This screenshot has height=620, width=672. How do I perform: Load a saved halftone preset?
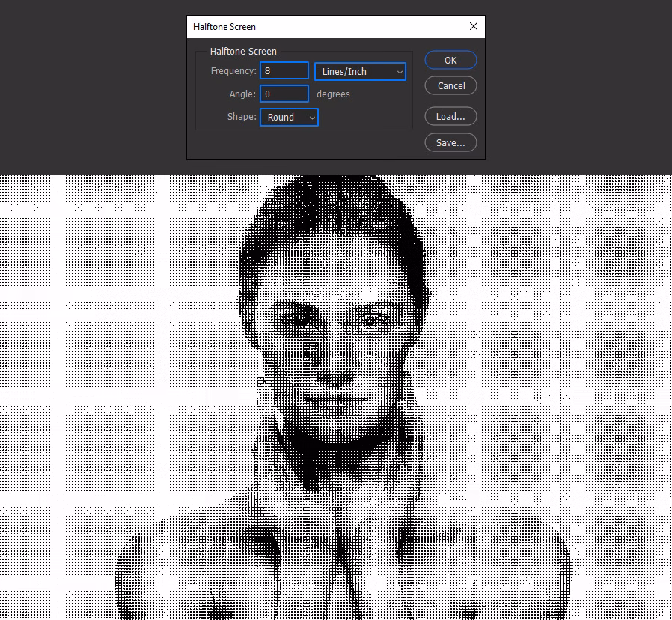(450, 116)
